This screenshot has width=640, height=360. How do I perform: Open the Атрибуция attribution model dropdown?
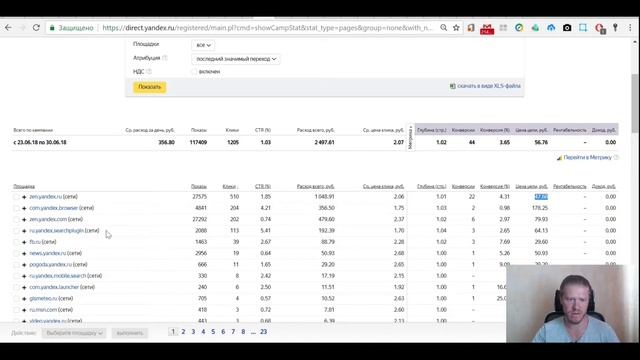(236, 59)
